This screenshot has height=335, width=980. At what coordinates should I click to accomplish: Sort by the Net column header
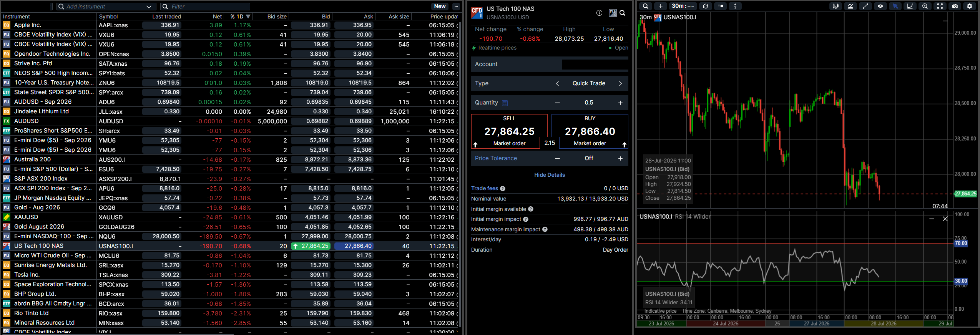(x=218, y=17)
